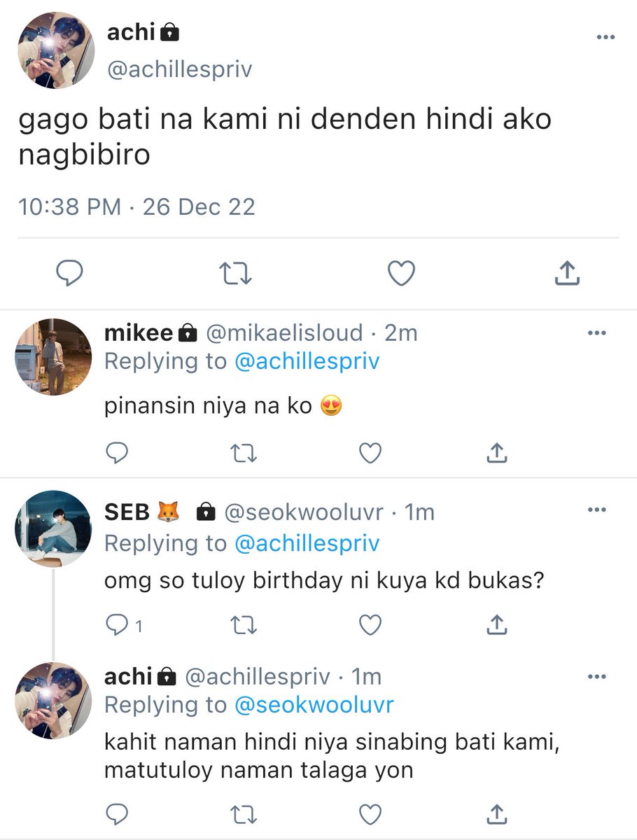
Task: Open mikee's profile avatar
Action: coord(53,357)
